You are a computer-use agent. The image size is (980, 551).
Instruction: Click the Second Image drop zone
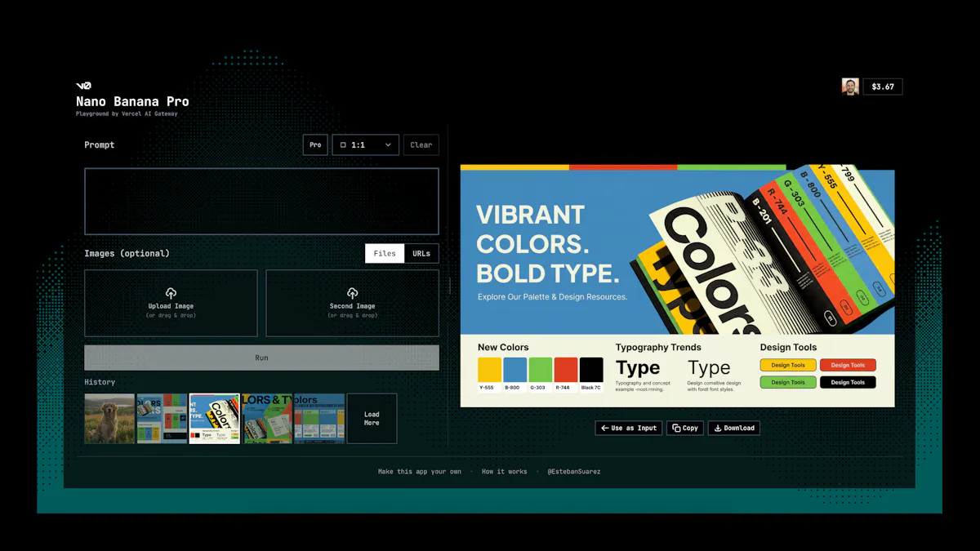[x=352, y=303]
